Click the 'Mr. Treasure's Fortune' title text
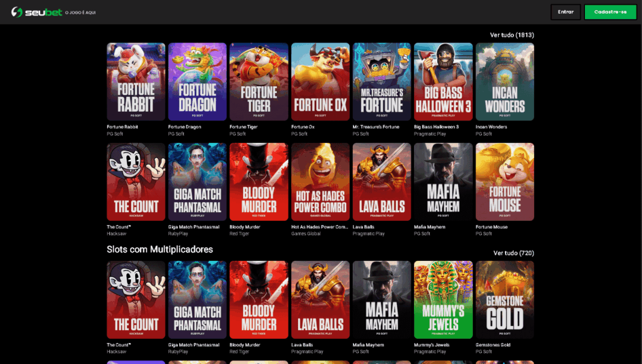Viewport: 642px width, 364px height. (376, 127)
